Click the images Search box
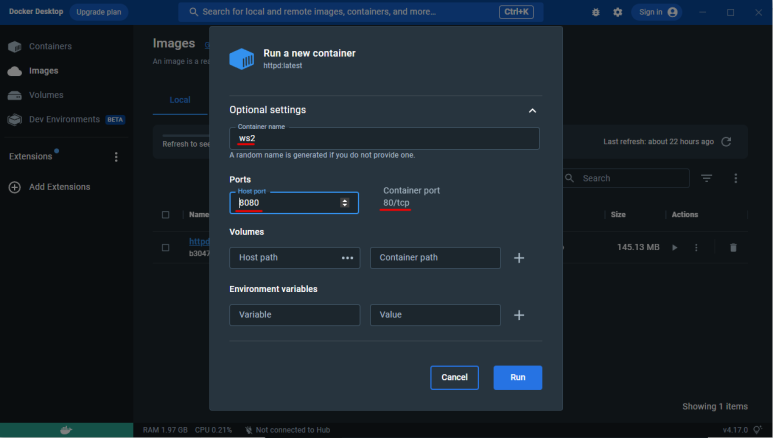This screenshot has width=773, height=438. click(626, 178)
